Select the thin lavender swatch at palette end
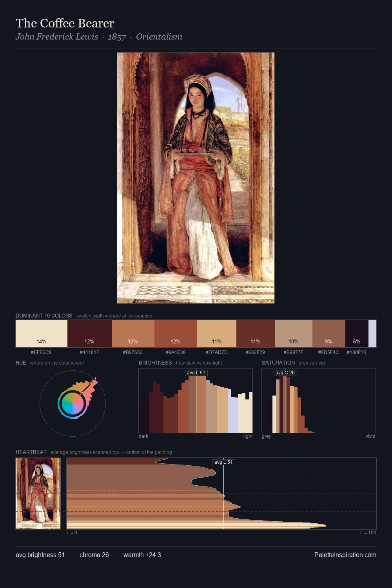Image resolution: width=392 pixels, height=588 pixels. (372, 334)
